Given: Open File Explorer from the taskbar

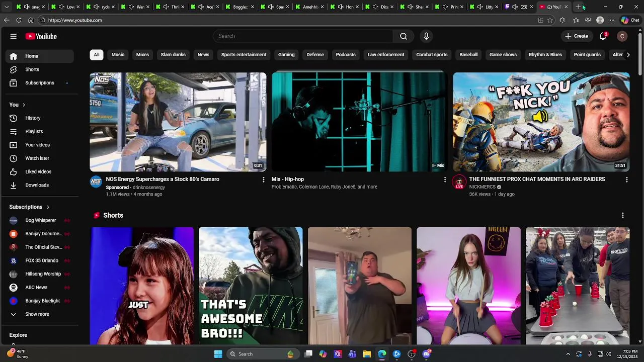Looking at the screenshot, I should [x=367, y=354].
